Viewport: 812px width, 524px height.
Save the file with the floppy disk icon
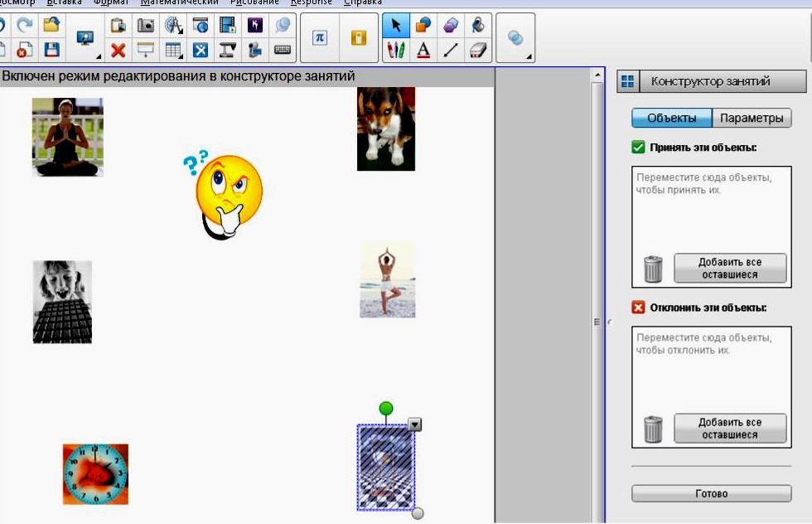51,51
